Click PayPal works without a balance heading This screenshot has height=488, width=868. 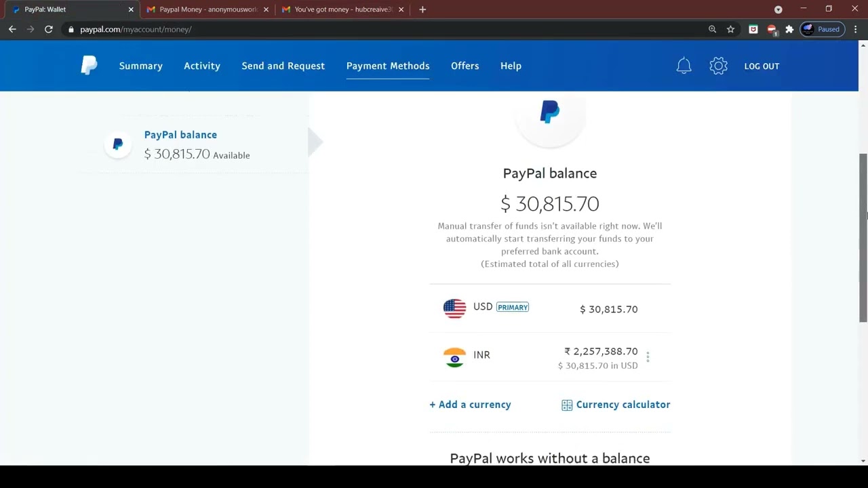(x=550, y=458)
